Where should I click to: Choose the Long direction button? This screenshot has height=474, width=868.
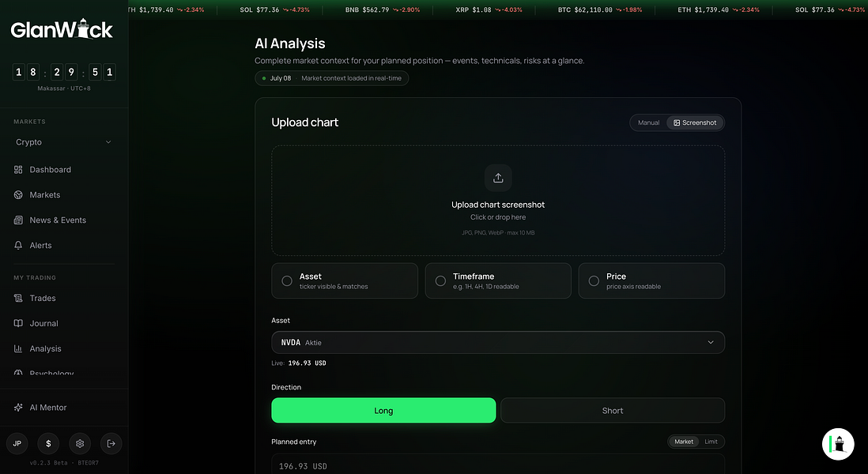[383, 410]
